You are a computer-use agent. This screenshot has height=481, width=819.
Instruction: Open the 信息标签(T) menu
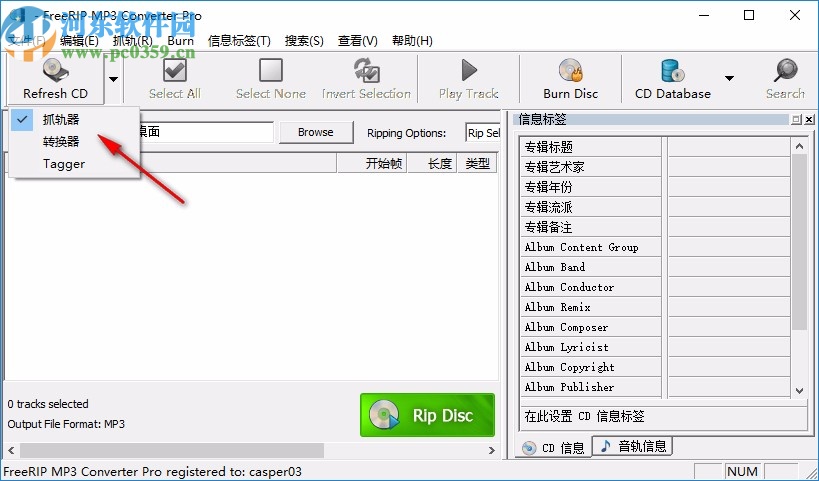(x=239, y=41)
